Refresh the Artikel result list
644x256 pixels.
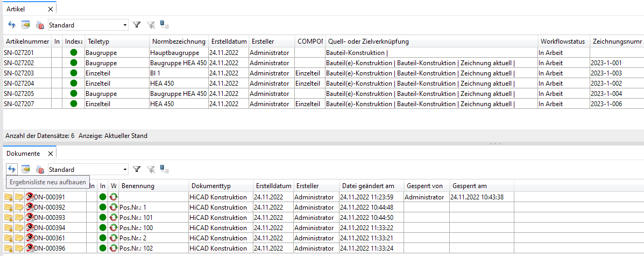(12, 25)
